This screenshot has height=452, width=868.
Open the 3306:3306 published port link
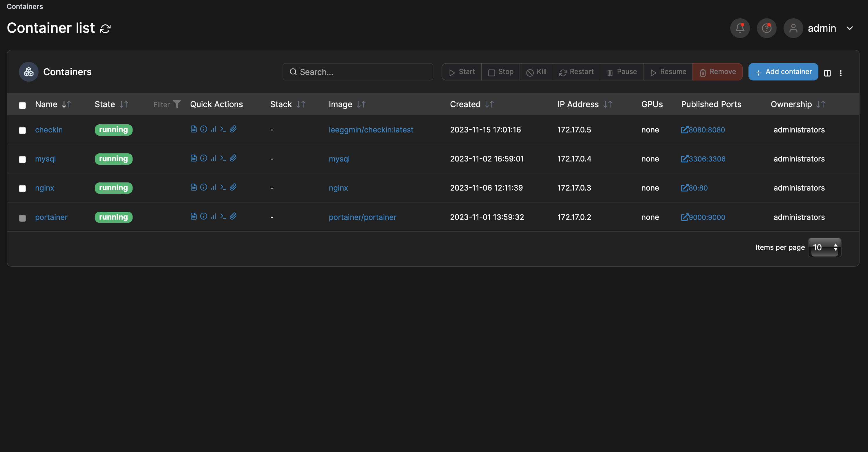click(x=703, y=159)
